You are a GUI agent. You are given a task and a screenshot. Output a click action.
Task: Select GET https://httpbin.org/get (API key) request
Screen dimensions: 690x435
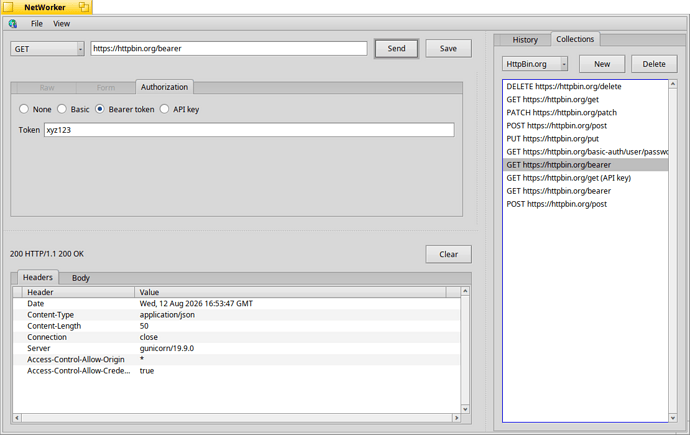click(x=585, y=178)
